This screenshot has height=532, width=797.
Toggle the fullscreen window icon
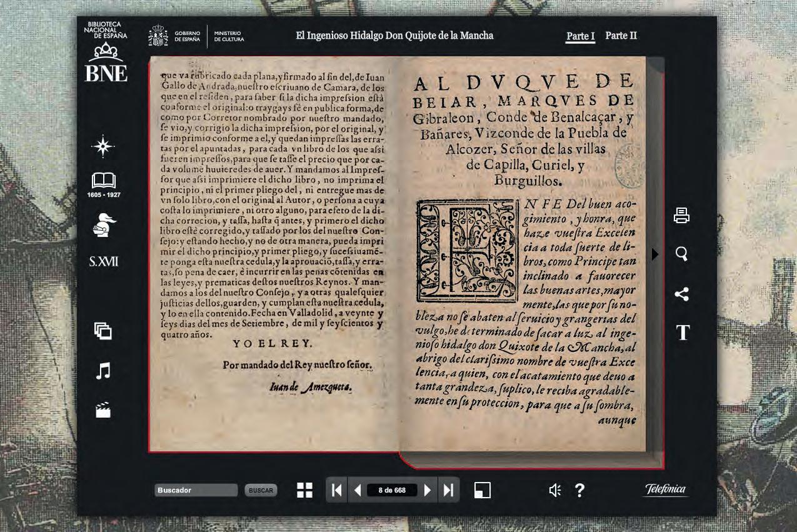483,490
